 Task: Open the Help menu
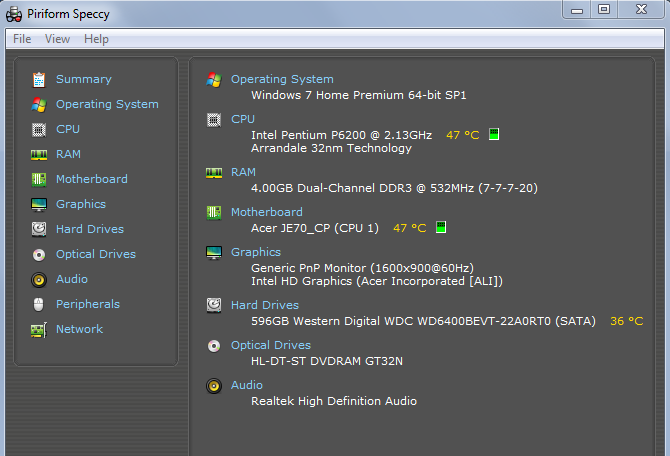(x=96, y=39)
